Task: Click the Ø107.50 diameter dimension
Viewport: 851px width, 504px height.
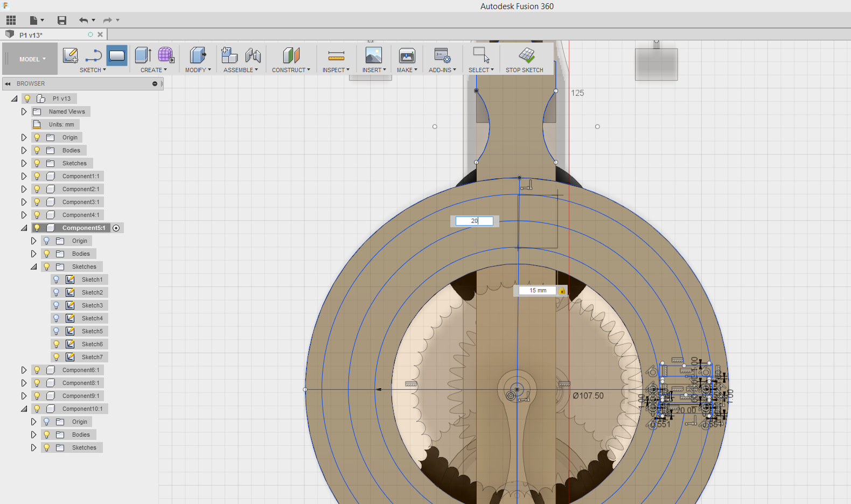Action: [x=588, y=396]
